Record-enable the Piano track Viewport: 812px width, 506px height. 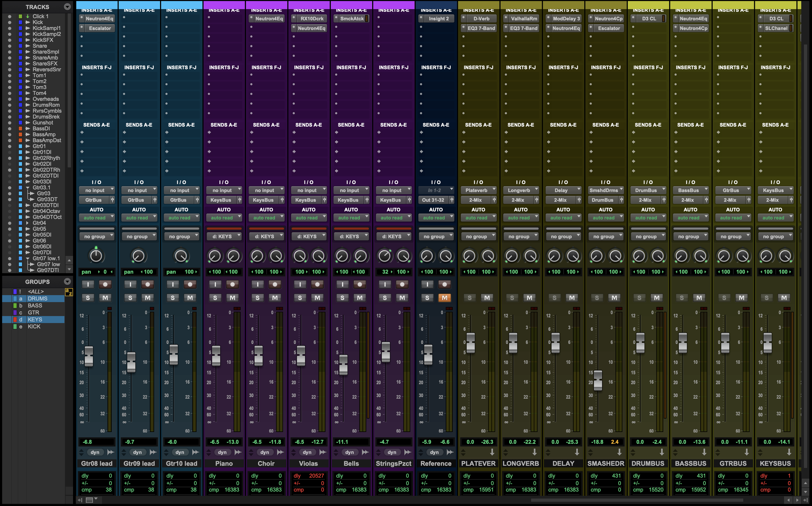tap(233, 284)
